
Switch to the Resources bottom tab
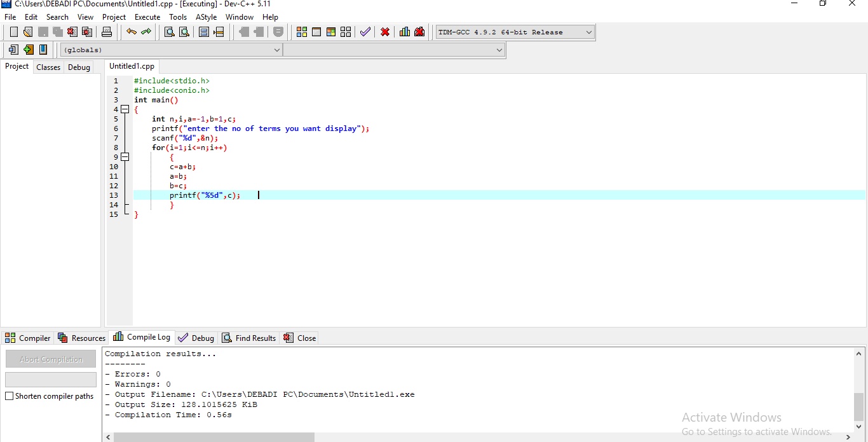(81, 338)
